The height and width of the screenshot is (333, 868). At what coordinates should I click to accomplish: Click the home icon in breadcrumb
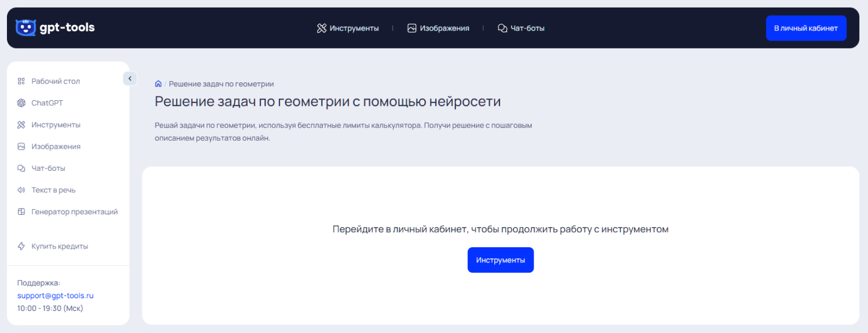(158, 84)
